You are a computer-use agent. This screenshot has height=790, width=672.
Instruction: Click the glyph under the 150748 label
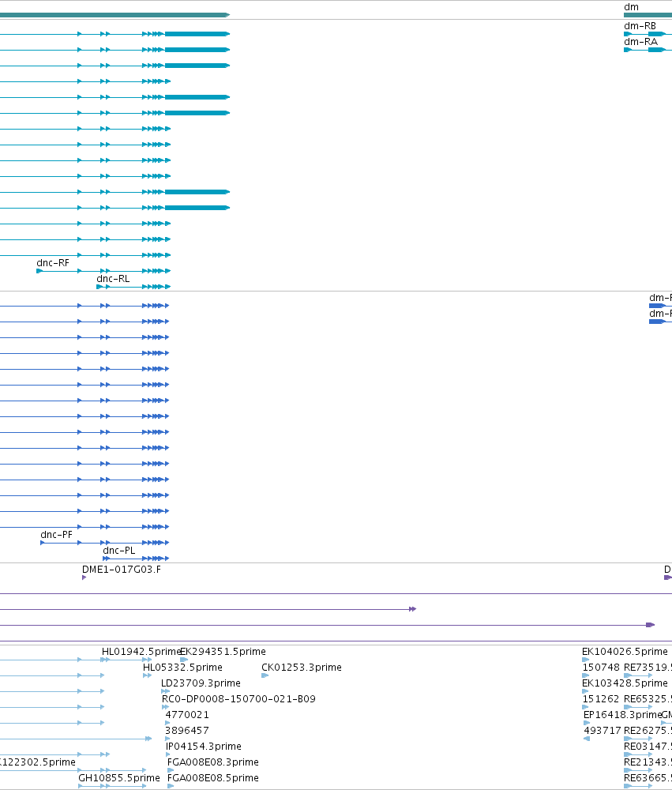click(x=585, y=675)
